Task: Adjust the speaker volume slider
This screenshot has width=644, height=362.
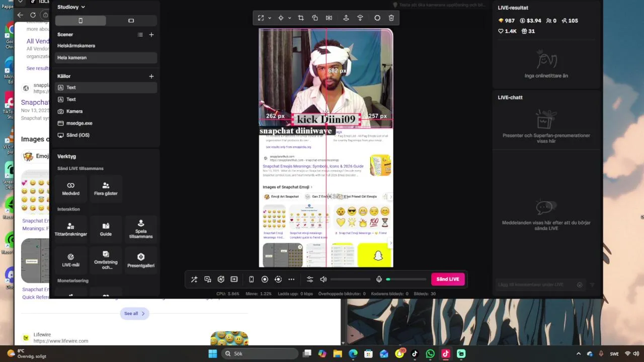Action: click(350, 280)
